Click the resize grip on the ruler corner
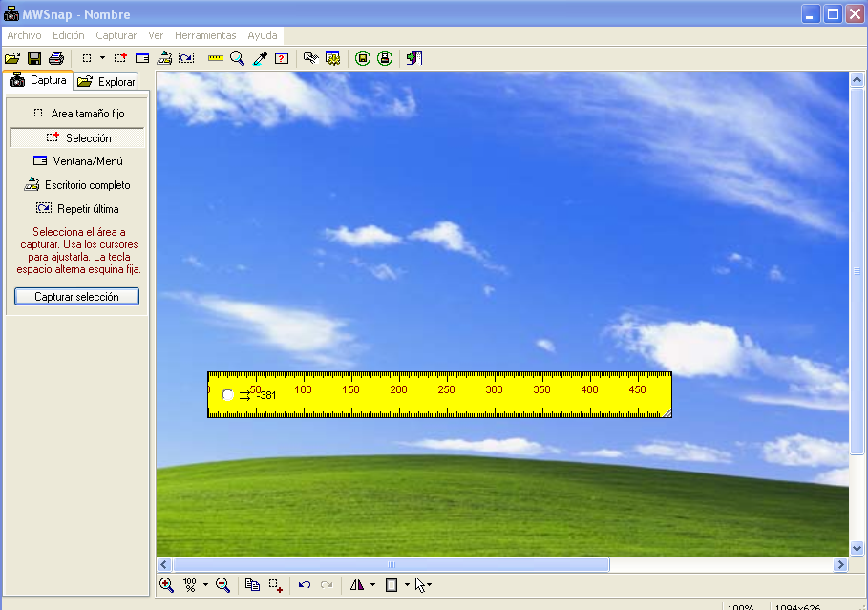Viewport: 868px width, 610px height. (667, 413)
